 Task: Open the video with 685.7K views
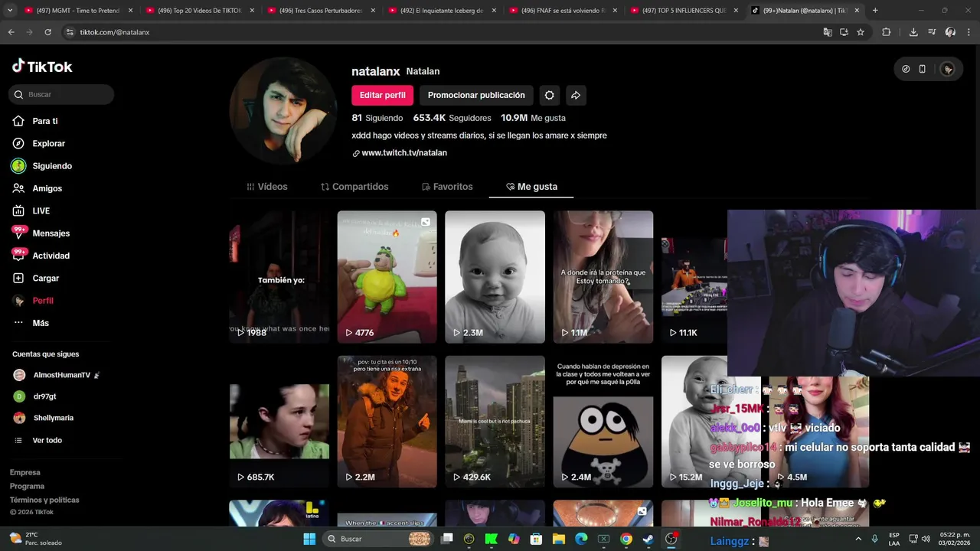pos(279,422)
